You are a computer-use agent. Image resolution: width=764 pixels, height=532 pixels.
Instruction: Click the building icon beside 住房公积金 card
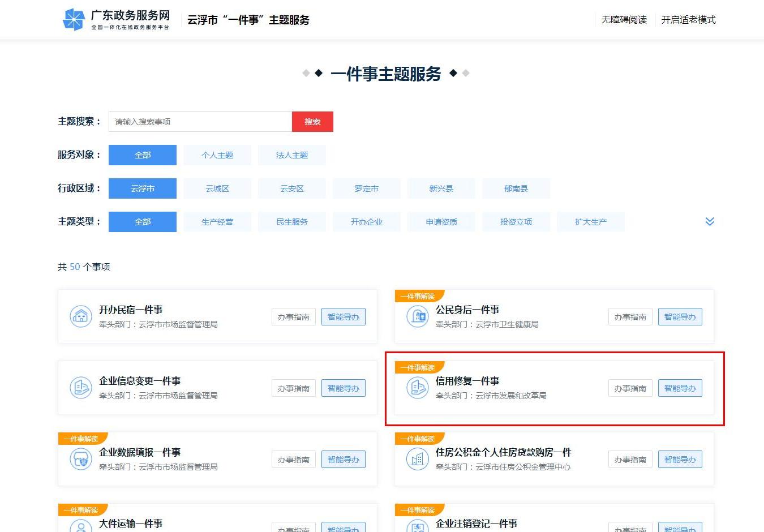point(418,459)
